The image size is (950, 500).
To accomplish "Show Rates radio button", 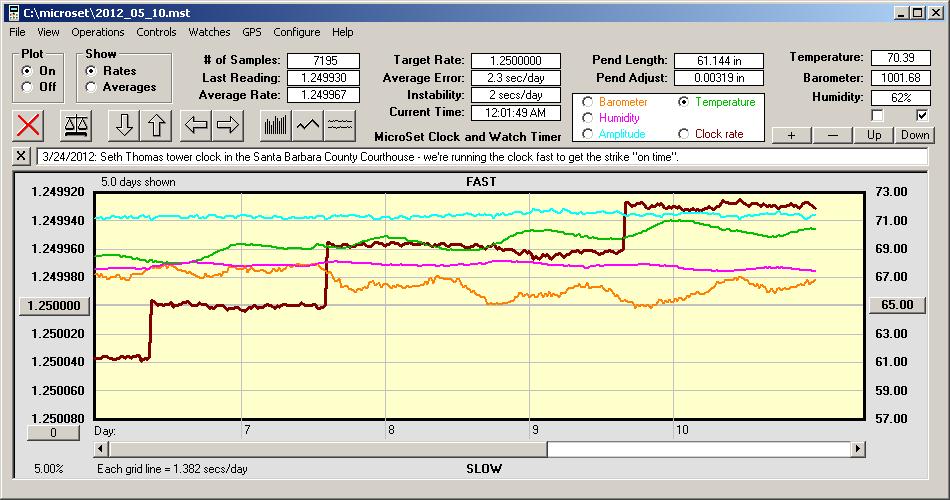I will point(91,71).
